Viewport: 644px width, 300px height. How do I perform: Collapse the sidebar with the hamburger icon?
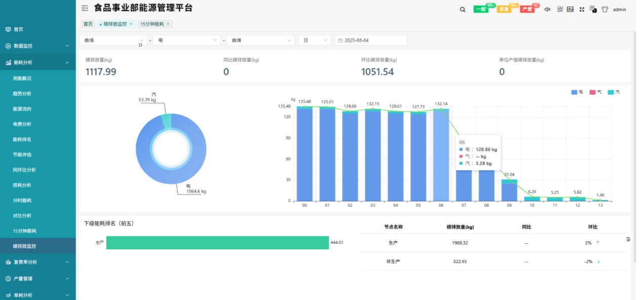[85, 8]
